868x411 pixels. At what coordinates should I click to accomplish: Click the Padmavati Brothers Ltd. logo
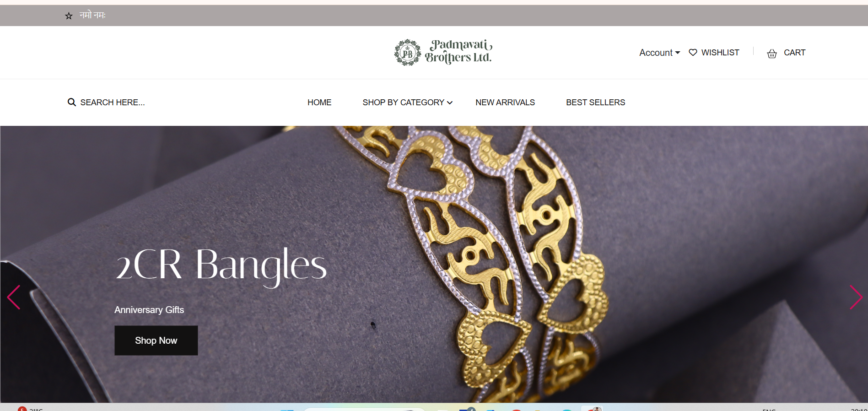click(x=443, y=52)
